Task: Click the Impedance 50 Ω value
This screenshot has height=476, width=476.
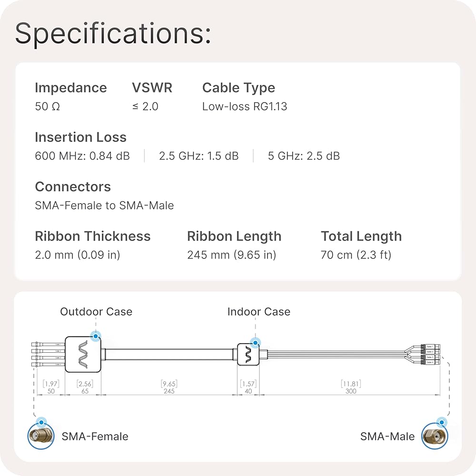Action: pyautogui.click(x=48, y=107)
